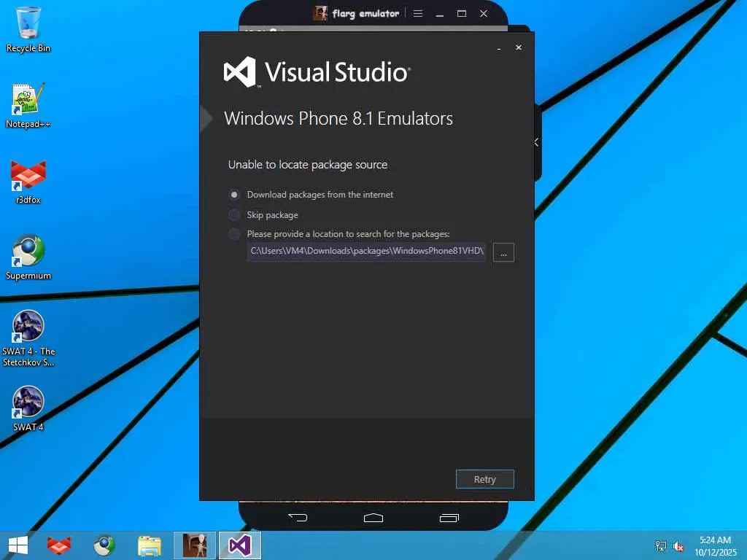The height and width of the screenshot is (560, 747).
Task: Maximize the flarg emulator window
Action: coord(462,13)
